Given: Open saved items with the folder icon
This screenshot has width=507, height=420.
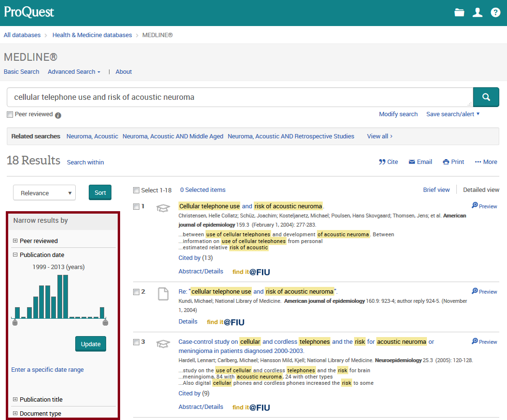Looking at the screenshot, I should tap(459, 13).
